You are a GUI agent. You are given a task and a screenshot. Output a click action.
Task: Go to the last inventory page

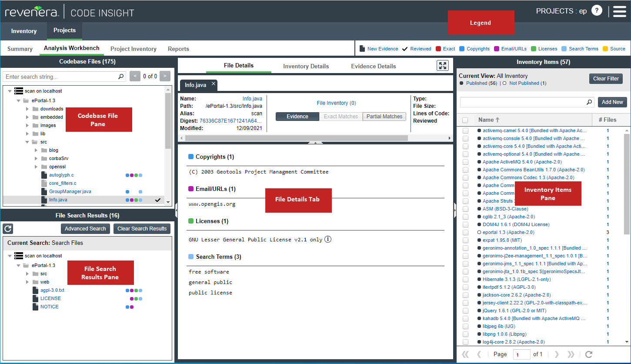pyautogui.click(x=571, y=354)
